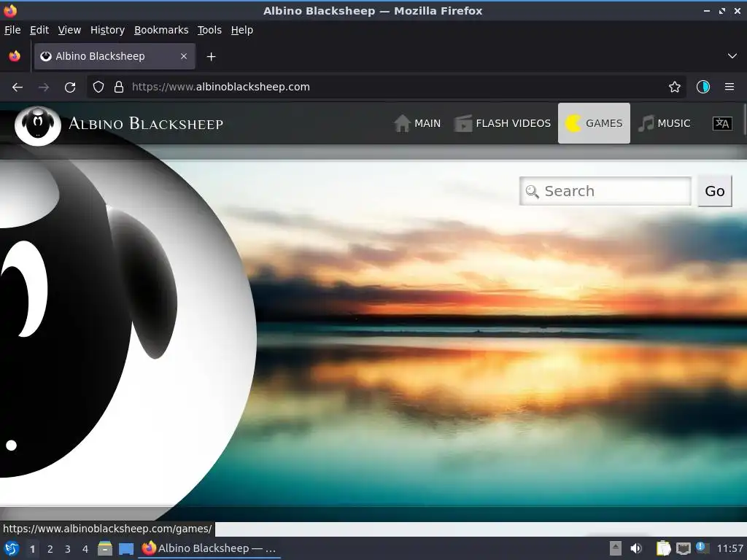Open the History menu

[108, 30]
